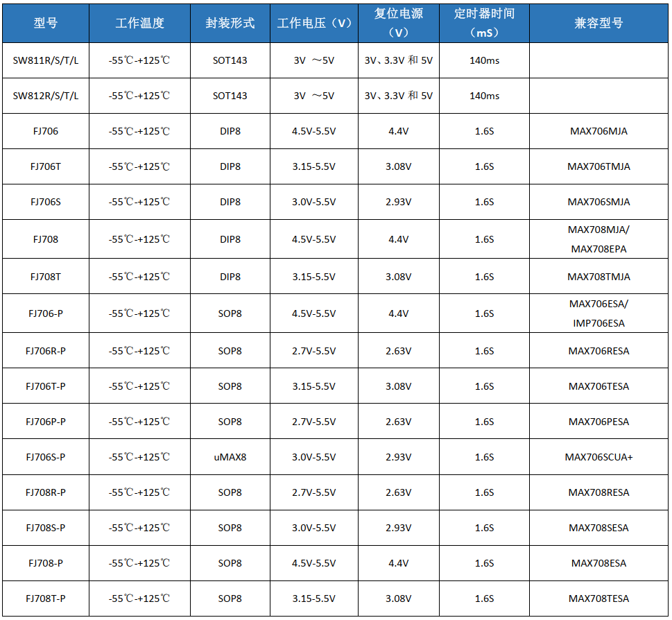Select the FJ706R-P model cell
The height and width of the screenshot is (620, 672).
click(46, 351)
